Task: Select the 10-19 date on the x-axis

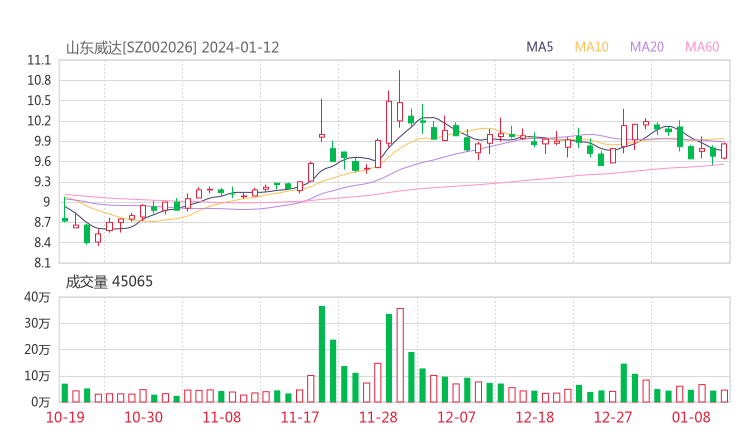Action: coord(65,418)
